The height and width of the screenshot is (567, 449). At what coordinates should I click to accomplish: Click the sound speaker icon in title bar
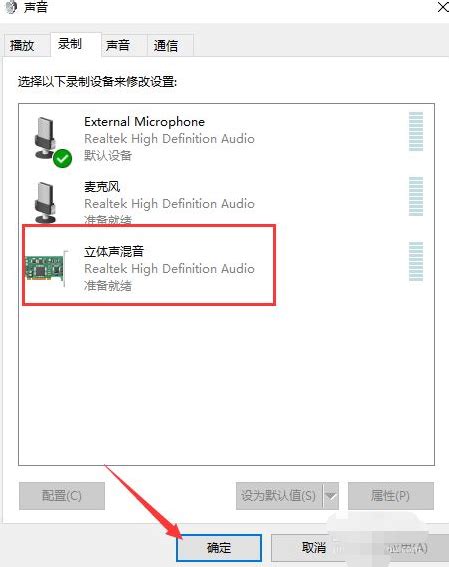[x=11, y=7]
